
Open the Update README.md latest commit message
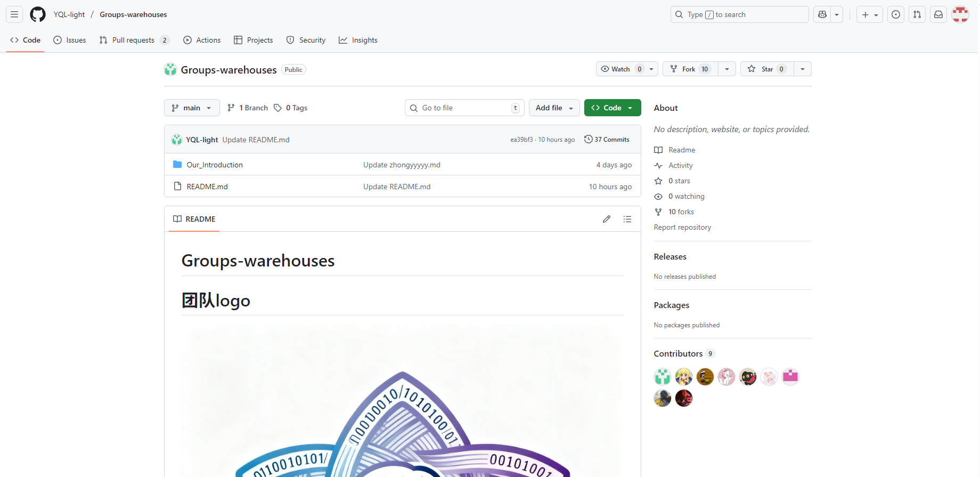coord(256,140)
